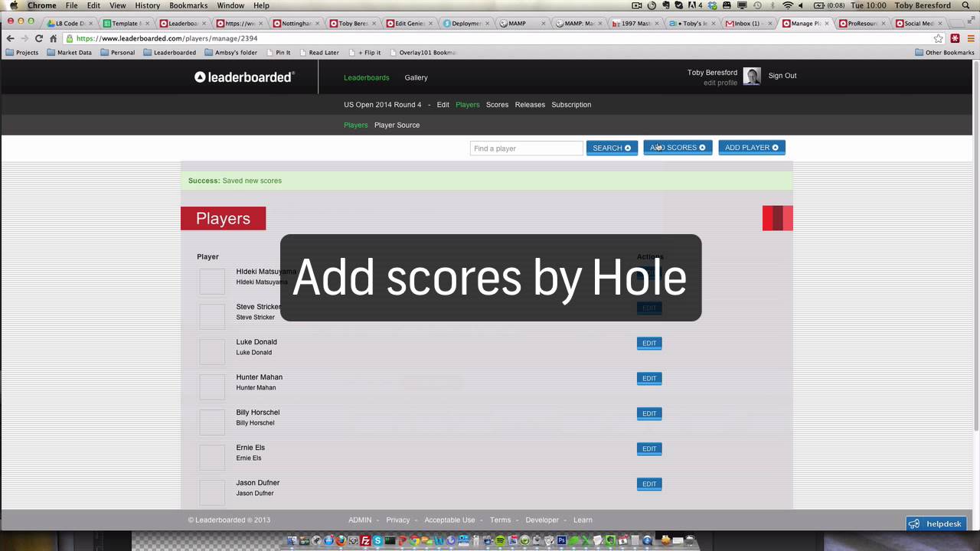This screenshot has height=551, width=980.
Task: Click EDIT button for Hunter Mahan
Action: (649, 378)
